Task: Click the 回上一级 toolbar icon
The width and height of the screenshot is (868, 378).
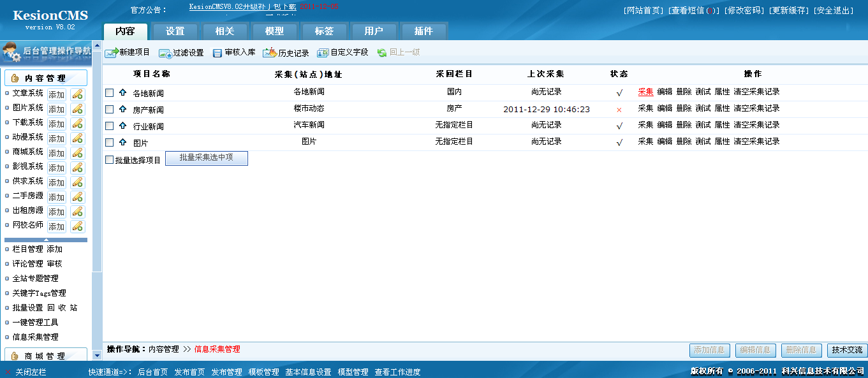Action: click(x=382, y=53)
